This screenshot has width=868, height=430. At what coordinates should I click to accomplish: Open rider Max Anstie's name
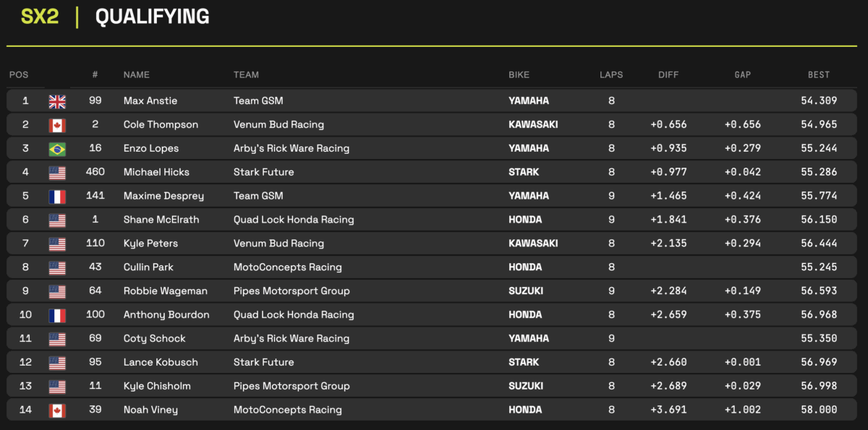pos(150,101)
